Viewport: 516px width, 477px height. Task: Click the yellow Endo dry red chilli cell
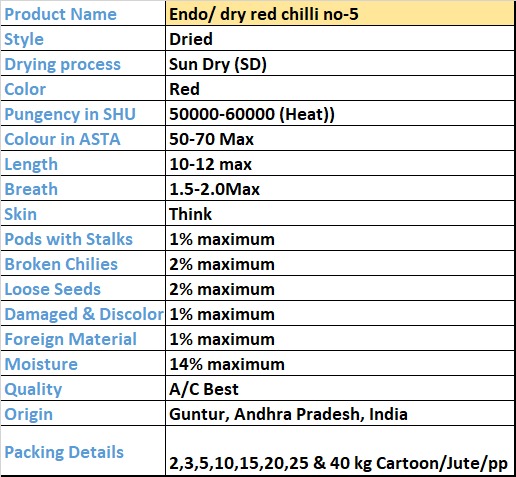340,14
